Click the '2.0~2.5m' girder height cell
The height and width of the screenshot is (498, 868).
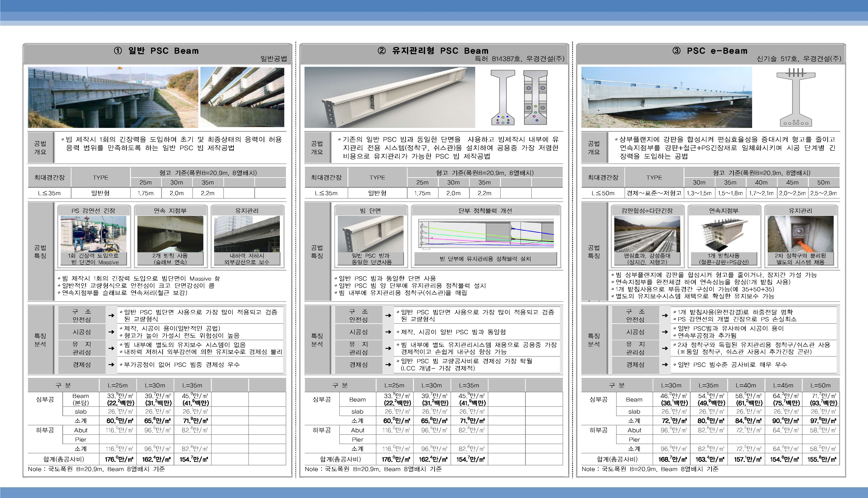(x=792, y=193)
